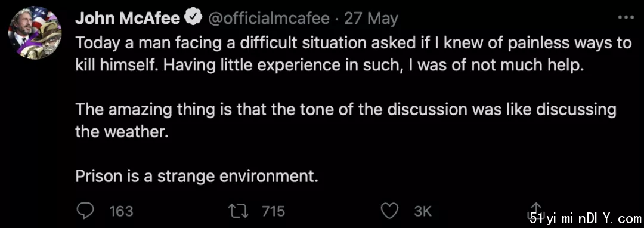Viewport: 644px width, 228px height.
Task: Click the John McAfee display name
Action: tap(128, 18)
